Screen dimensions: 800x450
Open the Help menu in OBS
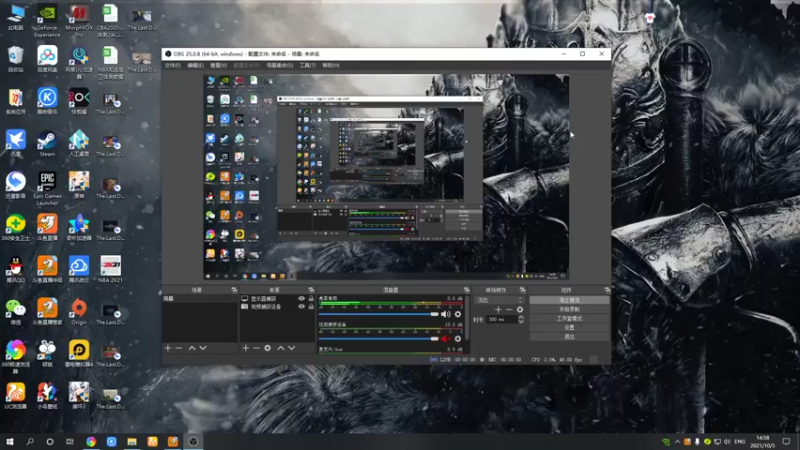[x=331, y=65]
